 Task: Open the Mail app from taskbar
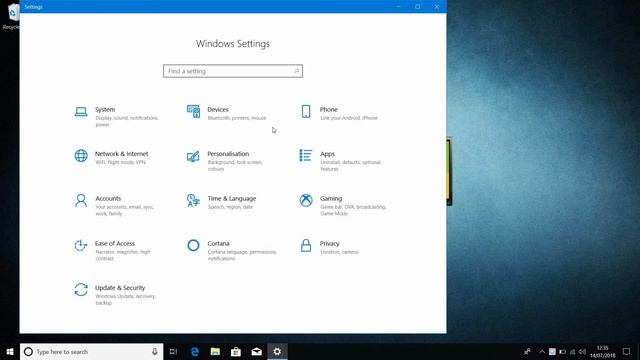pyautogui.click(x=256, y=351)
